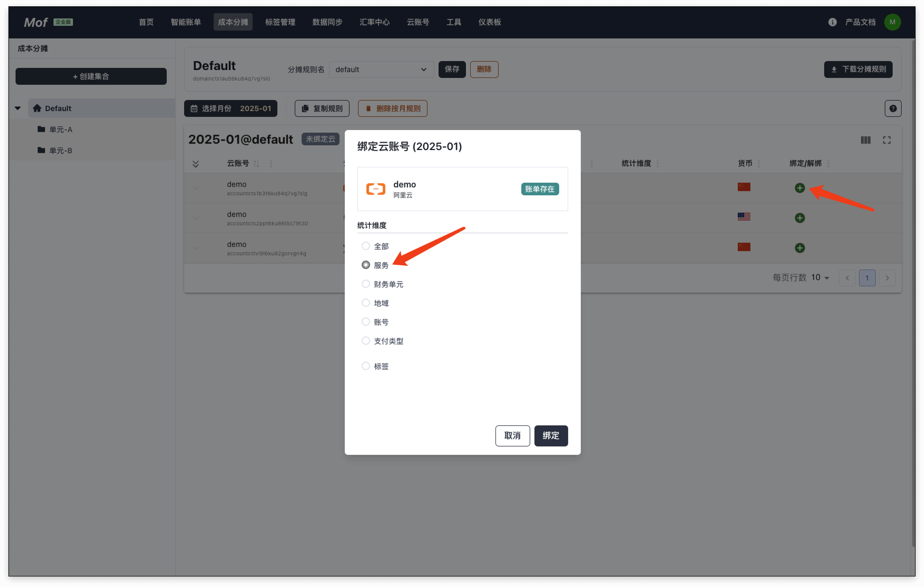Go to next page arrow
This screenshot has height=587, width=924.
(887, 278)
